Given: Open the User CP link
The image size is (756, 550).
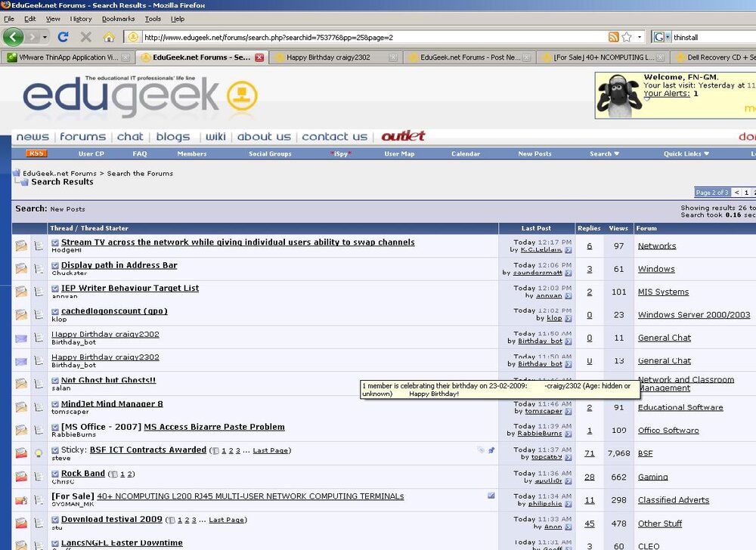Looking at the screenshot, I should (91, 153).
